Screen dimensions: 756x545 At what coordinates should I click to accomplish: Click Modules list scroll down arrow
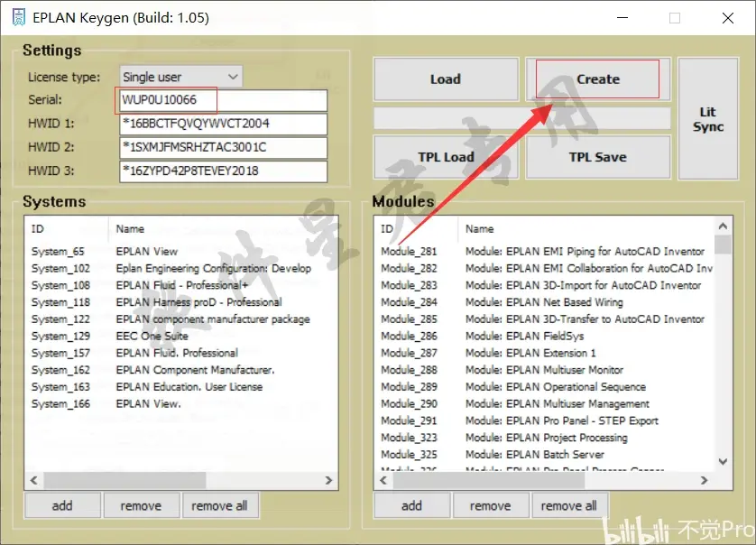(723, 462)
